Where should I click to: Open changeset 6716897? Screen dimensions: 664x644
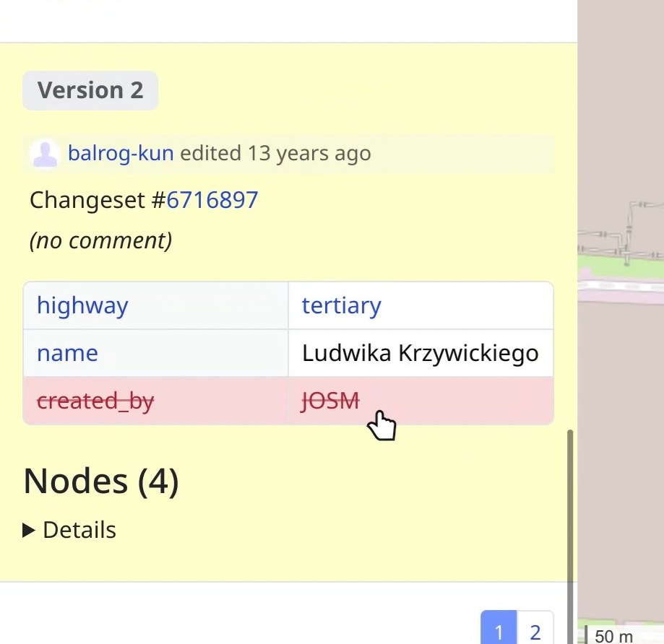[x=212, y=199]
